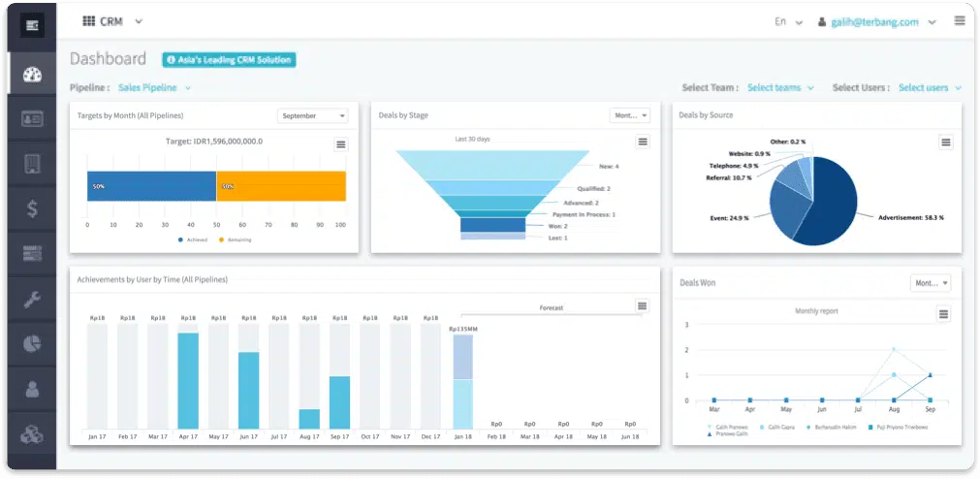The width and height of the screenshot is (980, 479).
Task: Open Achievements by User chart menu icon
Action: coord(642,305)
